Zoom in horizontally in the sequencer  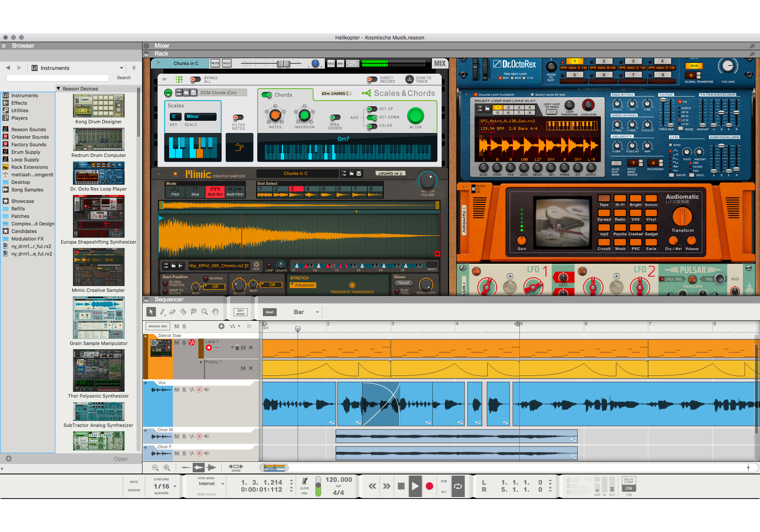pyautogui.click(x=167, y=468)
